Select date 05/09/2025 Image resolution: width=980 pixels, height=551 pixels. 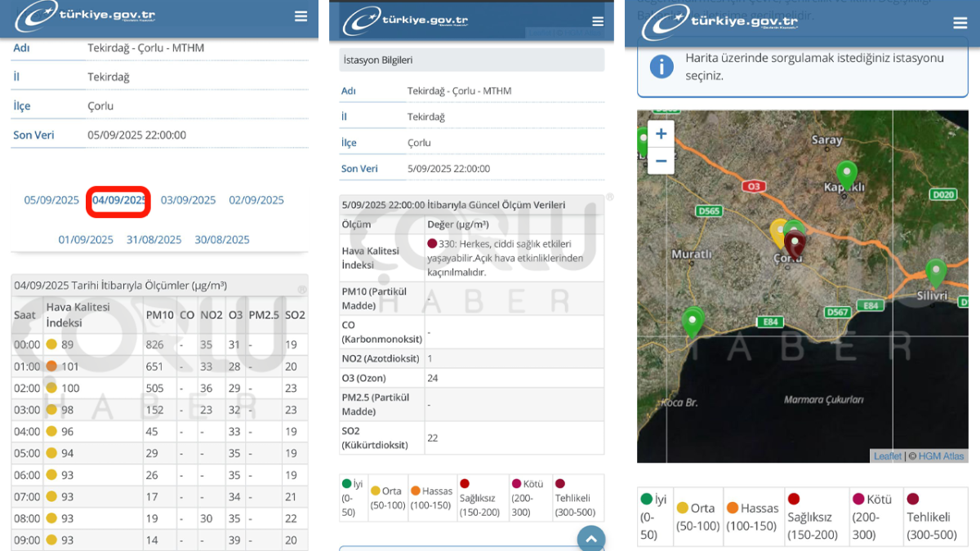click(51, 200)
